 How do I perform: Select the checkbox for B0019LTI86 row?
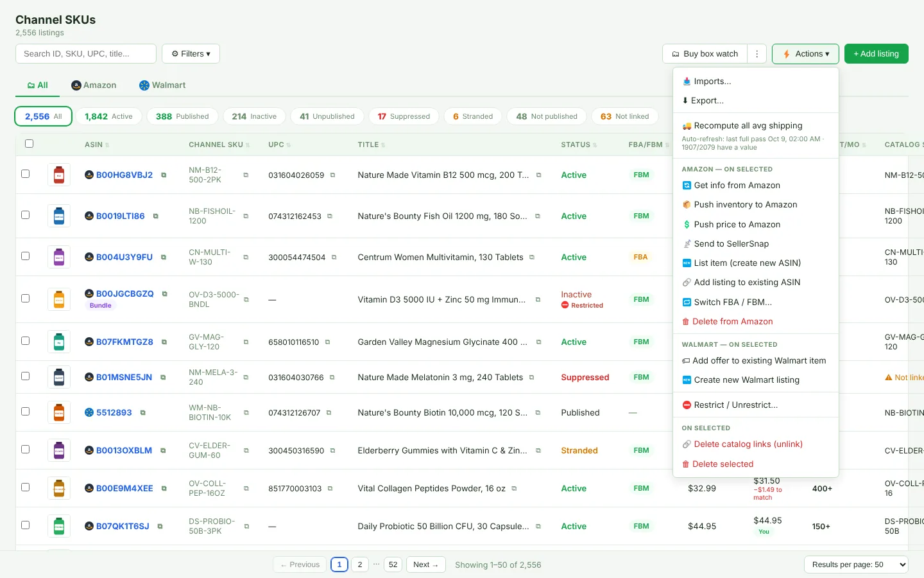[26, 215]
